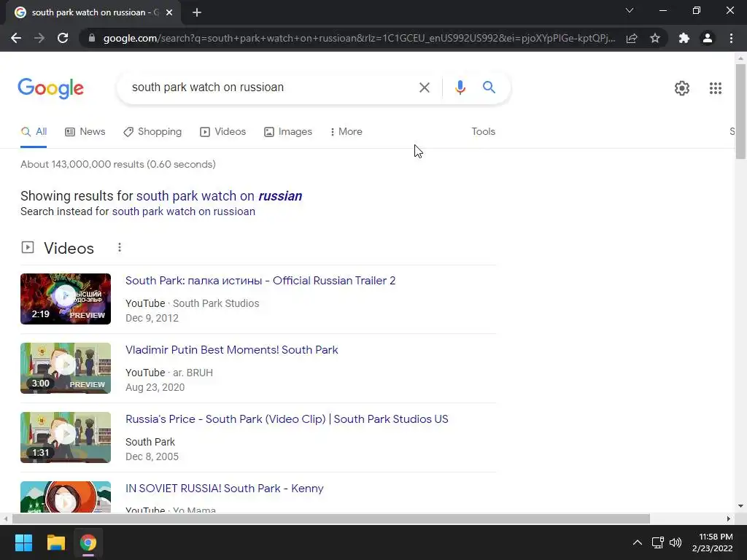Viewport: 747px width, 560px height.
Task: Open Videos section three-dot options
Action: tap(120, 248)
